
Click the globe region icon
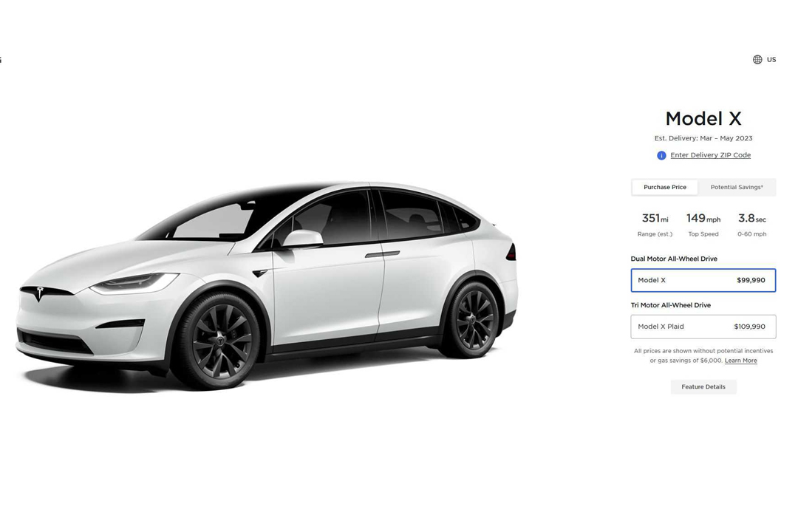click(x=757, y=60)
